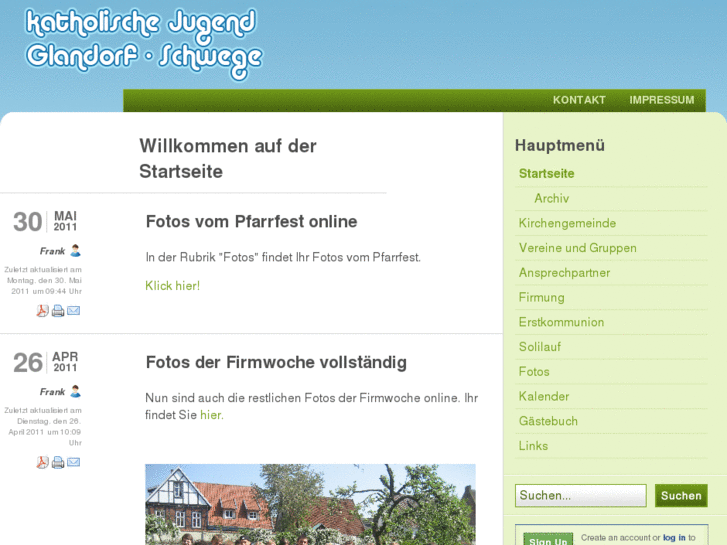Image resolution: width=727 pixels, height=545 pixels.
Task: Click author avatar icon beside Frank, 26 Apr
Action: tap(76, 391)
